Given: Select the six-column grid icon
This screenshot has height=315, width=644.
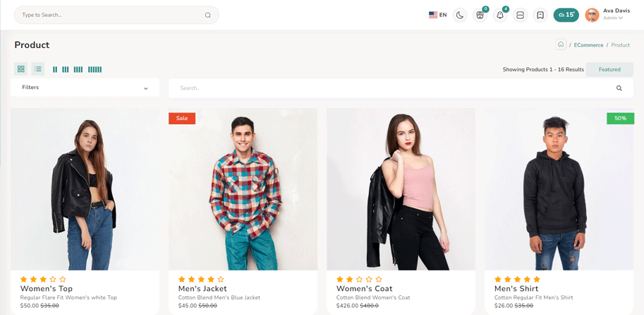Looking at the screenshot, I should coord(95,69).
